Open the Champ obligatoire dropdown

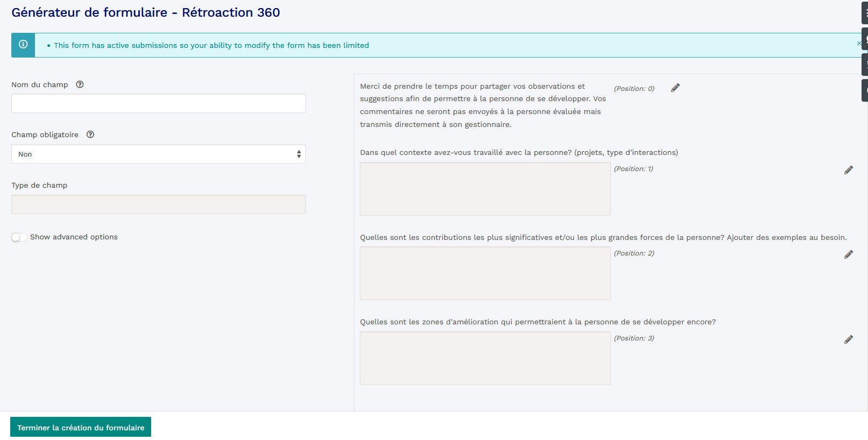(x=158, y=154)
